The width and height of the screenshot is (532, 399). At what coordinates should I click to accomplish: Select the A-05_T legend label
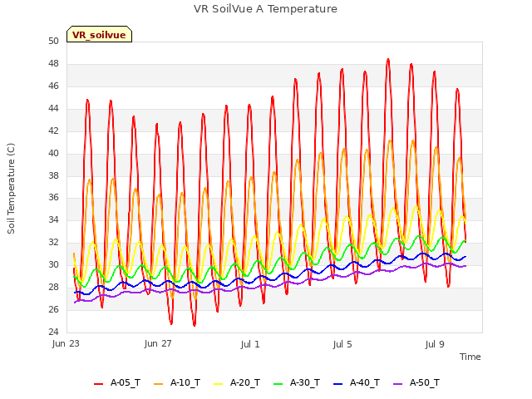tap(126, 383)
